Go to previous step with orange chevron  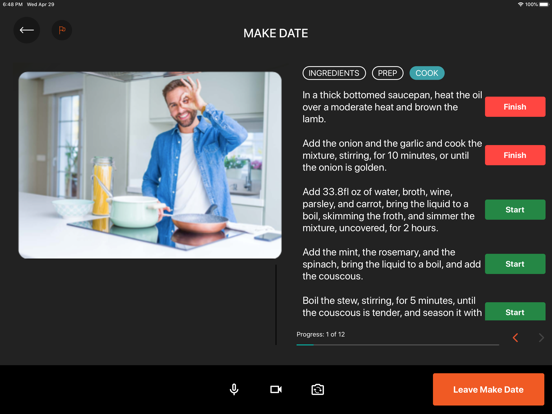(x=515, y=338)
